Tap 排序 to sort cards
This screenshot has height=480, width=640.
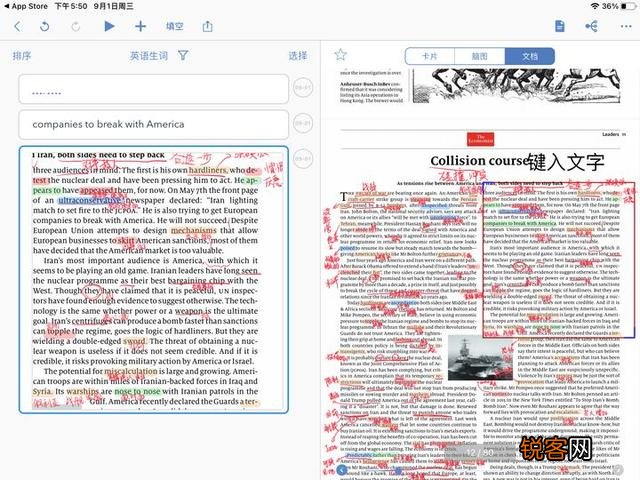tap(22, 56)
